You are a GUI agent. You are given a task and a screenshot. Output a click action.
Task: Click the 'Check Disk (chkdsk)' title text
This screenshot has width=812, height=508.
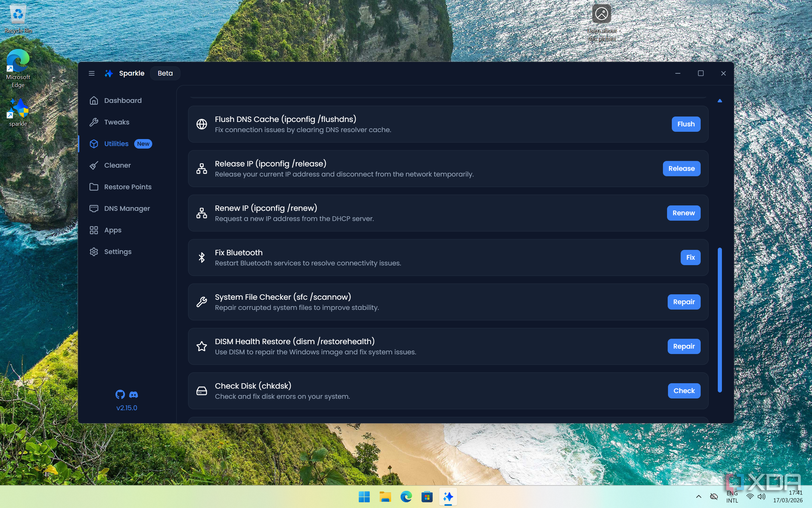click(253, 386)
